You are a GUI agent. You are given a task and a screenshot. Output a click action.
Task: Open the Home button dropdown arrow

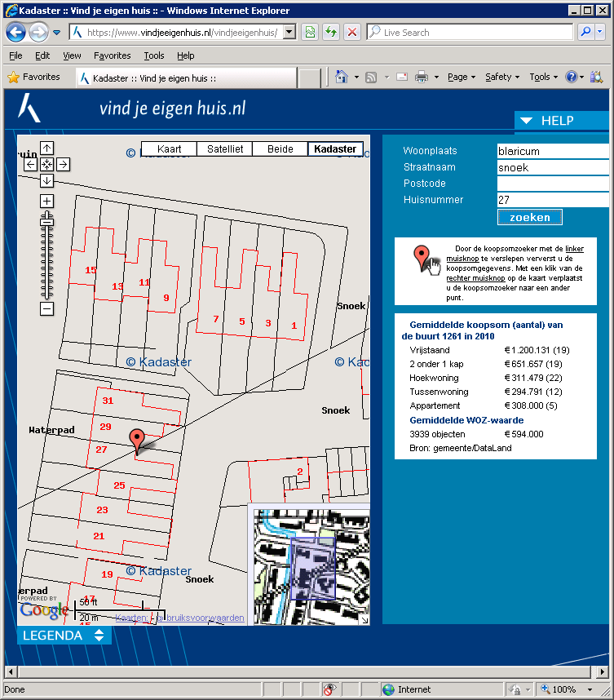[x=356, y=78]
